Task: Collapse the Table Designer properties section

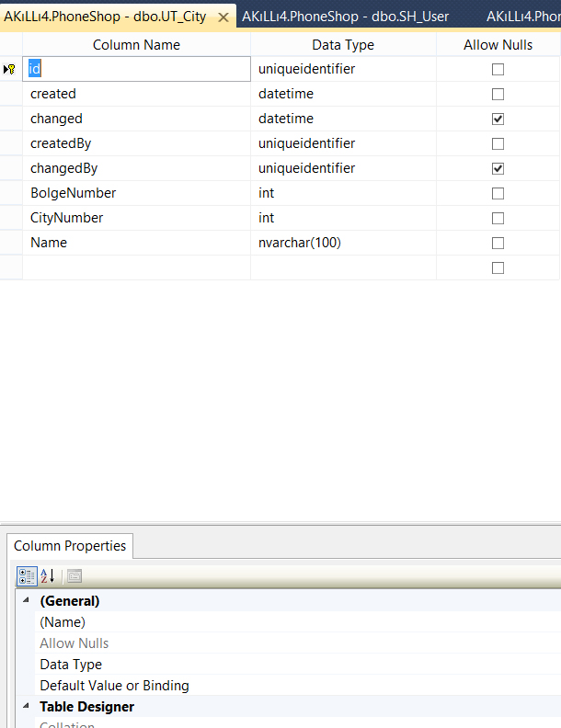Action: coord(27,706)
